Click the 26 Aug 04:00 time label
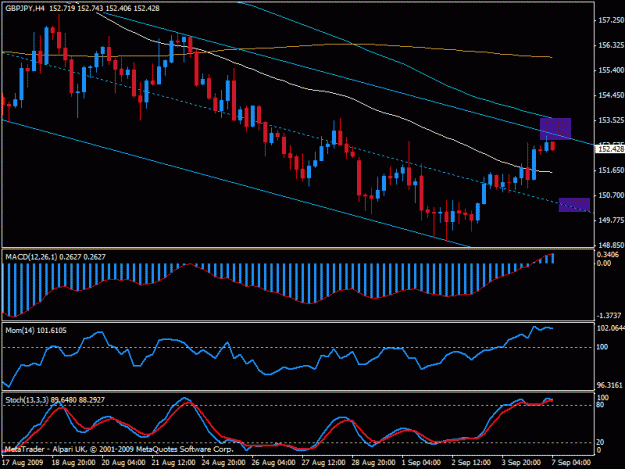Screen dimensions: 625x469 pyautogui.click(x=273, y=463)
